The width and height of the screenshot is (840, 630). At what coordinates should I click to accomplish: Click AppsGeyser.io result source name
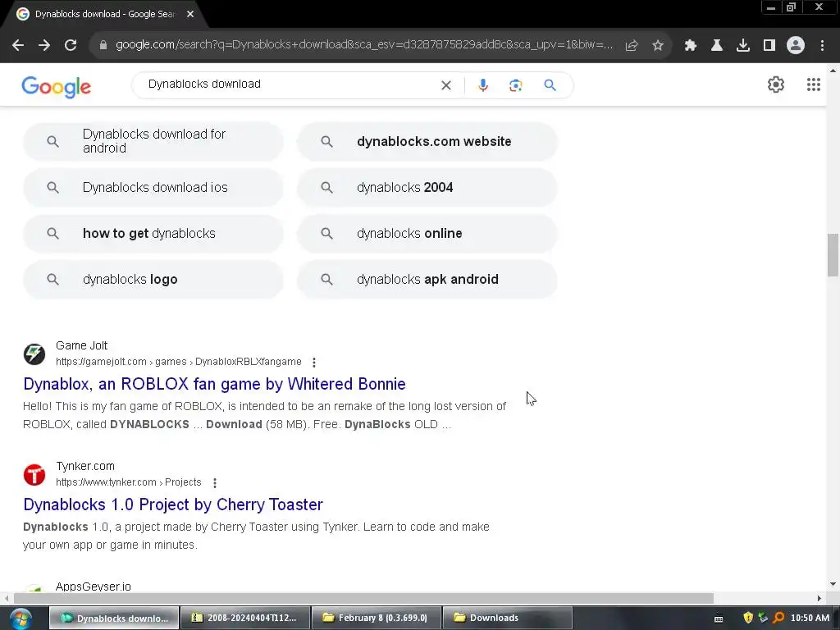[94, 586]
